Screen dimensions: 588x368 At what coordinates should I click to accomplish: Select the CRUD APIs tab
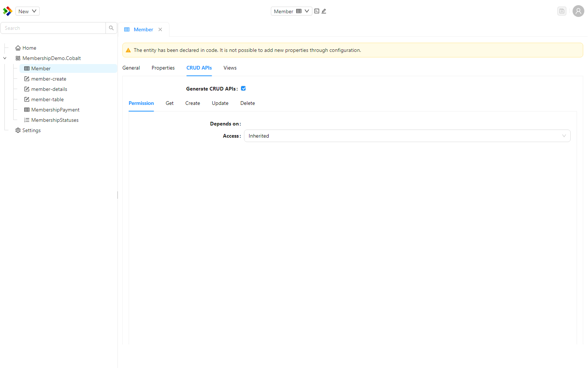199,68
